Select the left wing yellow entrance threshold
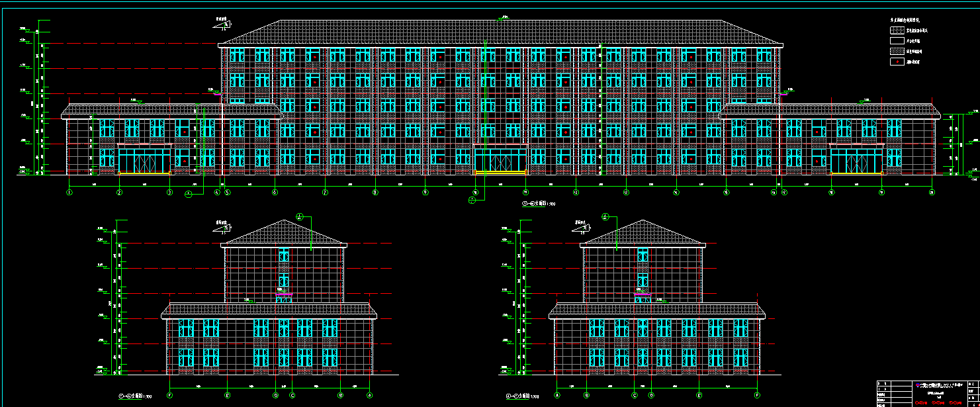The width and height of the screenshot is (980, 407). [144, 173]
